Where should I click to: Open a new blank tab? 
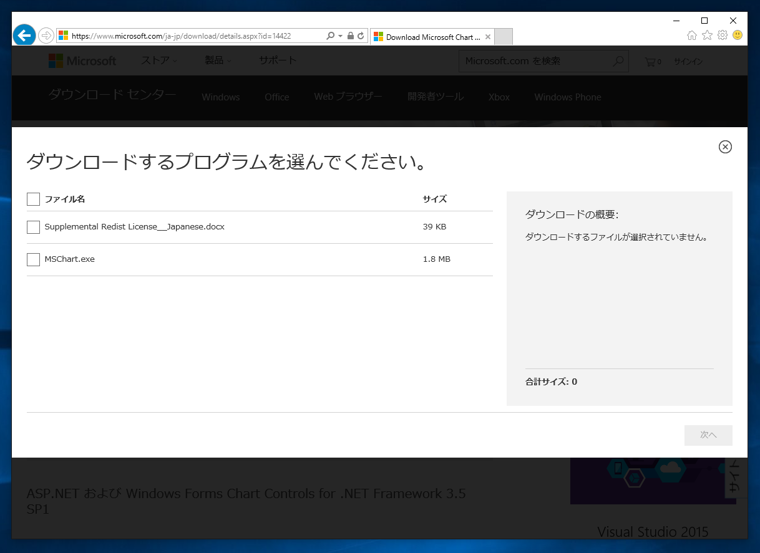tap(504, 37)
